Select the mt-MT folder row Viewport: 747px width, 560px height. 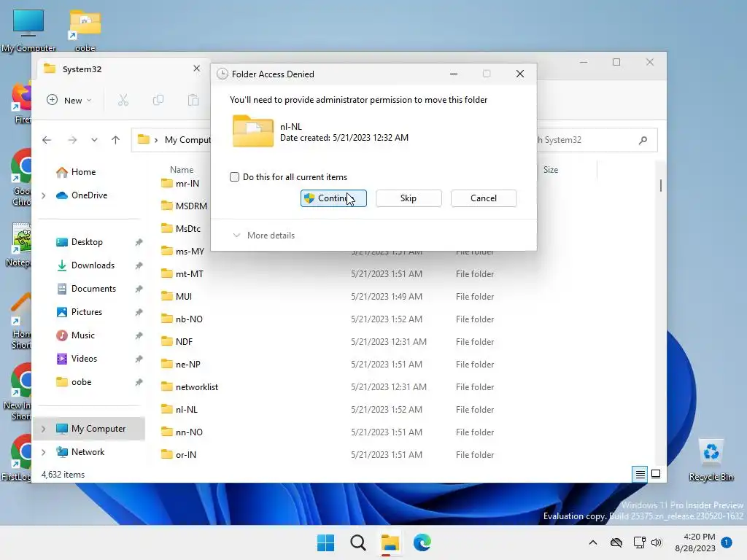(x=328, y=274)
